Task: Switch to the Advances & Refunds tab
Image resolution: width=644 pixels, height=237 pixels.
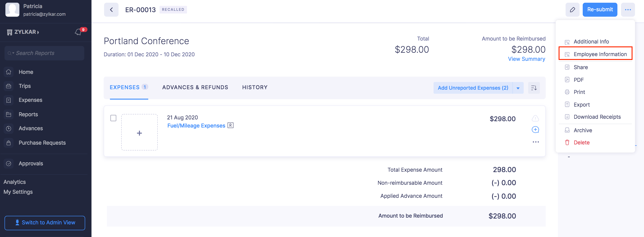Action: (195, 87)
